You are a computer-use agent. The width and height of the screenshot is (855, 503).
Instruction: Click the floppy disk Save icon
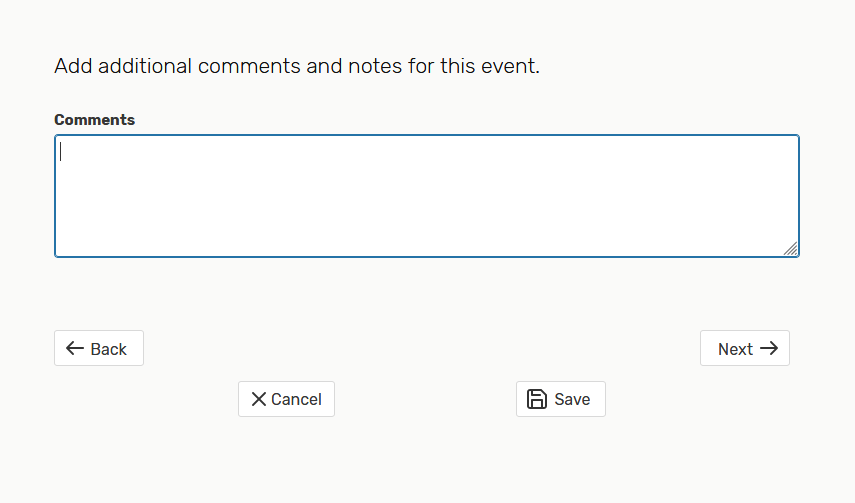(537, 399)
